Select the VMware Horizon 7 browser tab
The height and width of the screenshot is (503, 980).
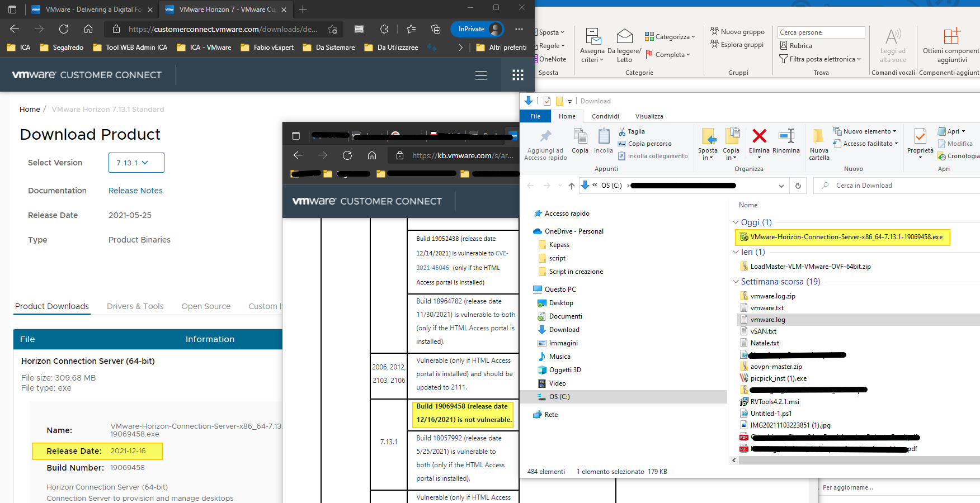point(226,10)
